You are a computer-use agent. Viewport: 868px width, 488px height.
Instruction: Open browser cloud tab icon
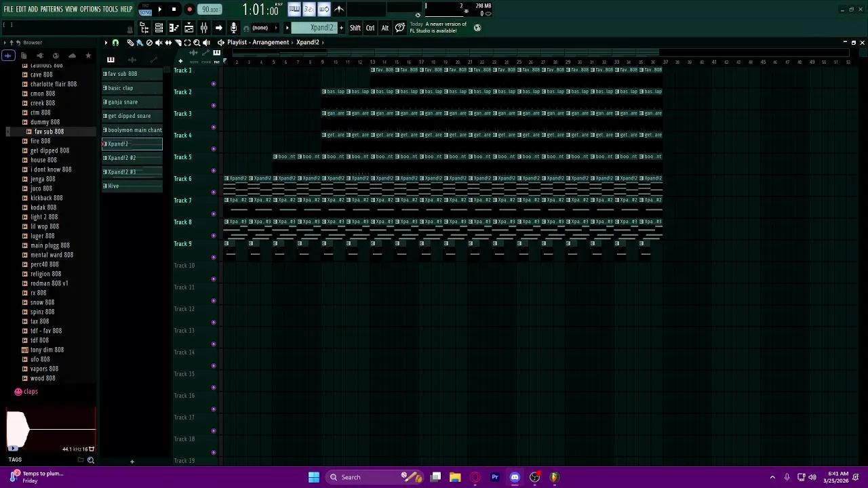[x=72, y=56]
